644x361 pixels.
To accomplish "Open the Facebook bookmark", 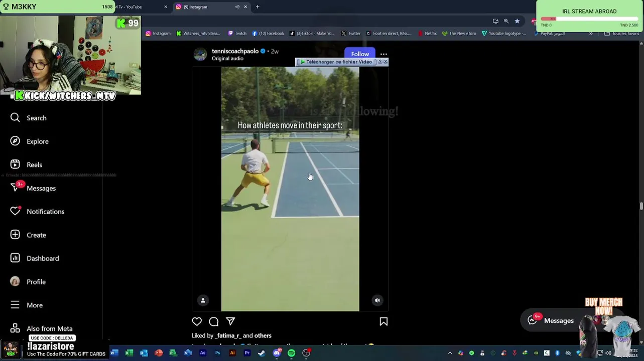I will click(x=268, y=34).
